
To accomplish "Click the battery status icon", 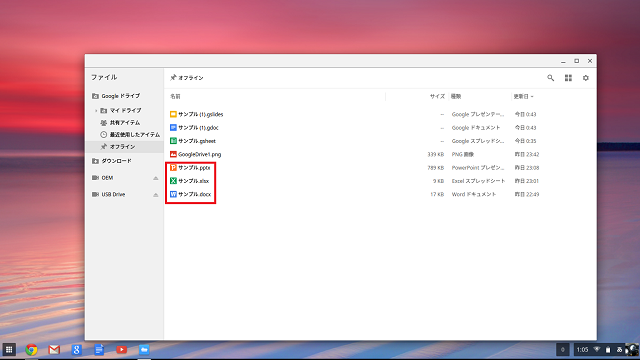I will 608,350.
